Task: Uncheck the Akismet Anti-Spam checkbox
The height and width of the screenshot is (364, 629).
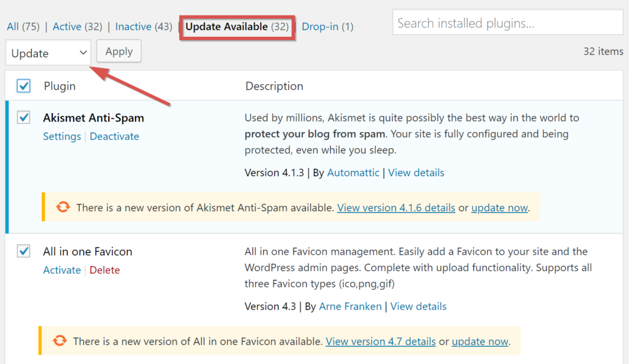Action: point(24,117)
